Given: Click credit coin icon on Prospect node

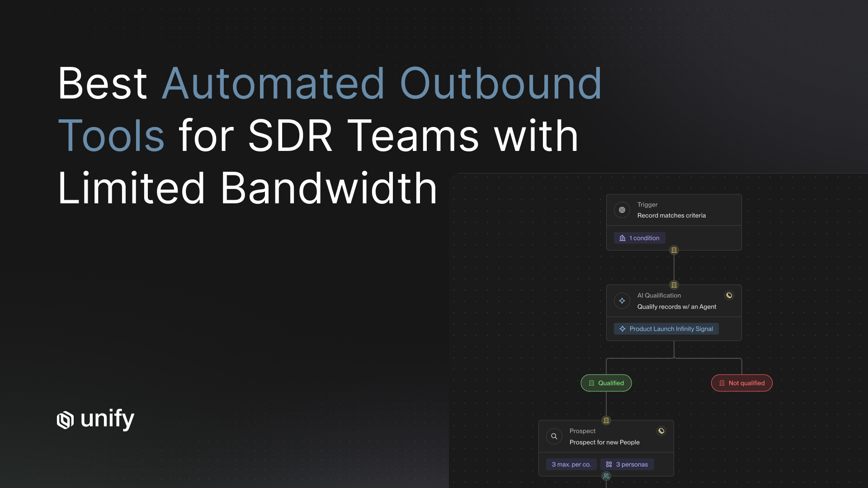Looking at the screenshot, I should pyautogui.click(x=661, y=431).
